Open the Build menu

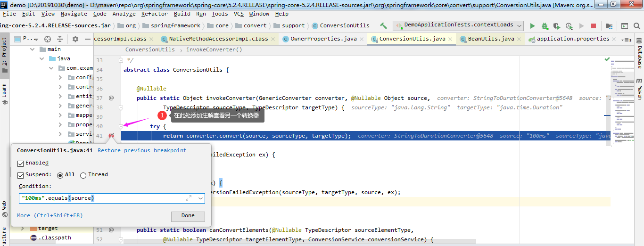(x=182, y=14)
